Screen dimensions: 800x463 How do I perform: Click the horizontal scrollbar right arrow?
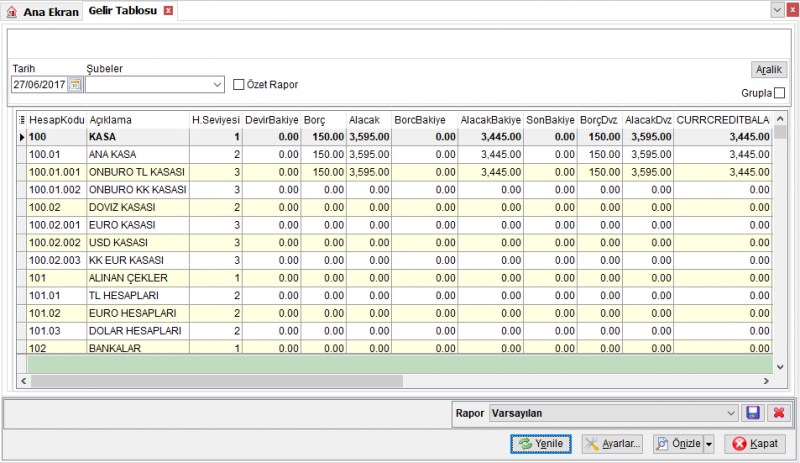[766, 381]
